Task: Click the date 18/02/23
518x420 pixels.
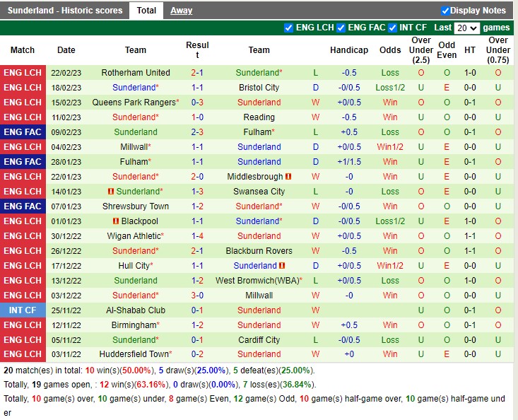Action: click(x=66, y=88)
